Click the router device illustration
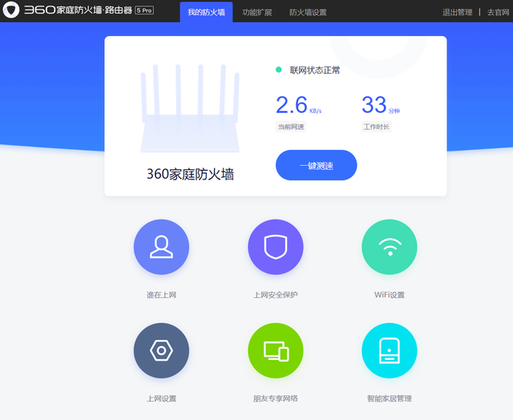513x420 pixels. click(x=190, y=108)
